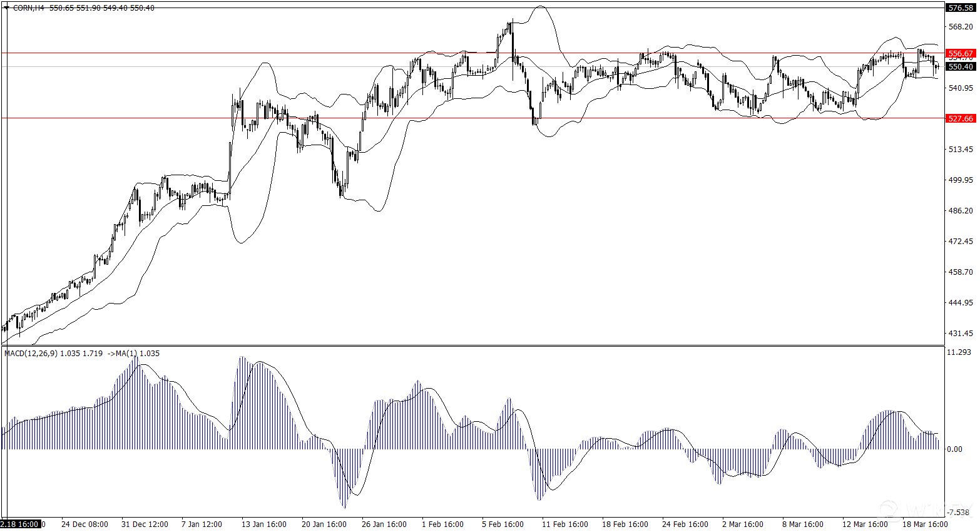Click the 431.45 price scale value
The width and height of the screenshot is (980, 532).
[961, 333]
